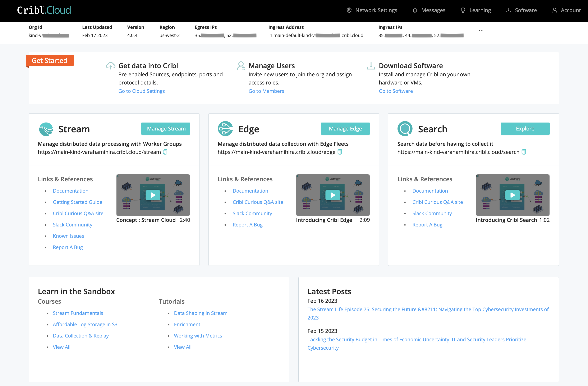This screenshot has width=588, height=386.
Task: Click the Edge product logo icon
Action: (x=225, y=129)
